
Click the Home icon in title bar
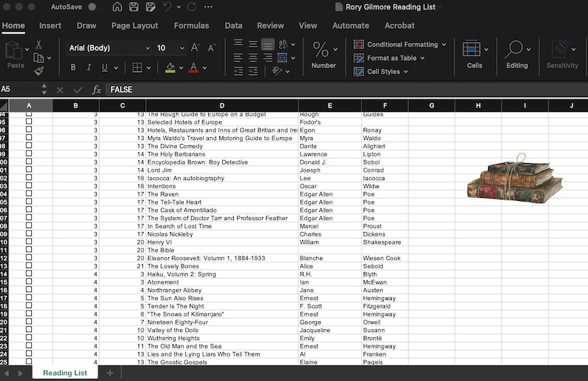[x=117, y=7]
